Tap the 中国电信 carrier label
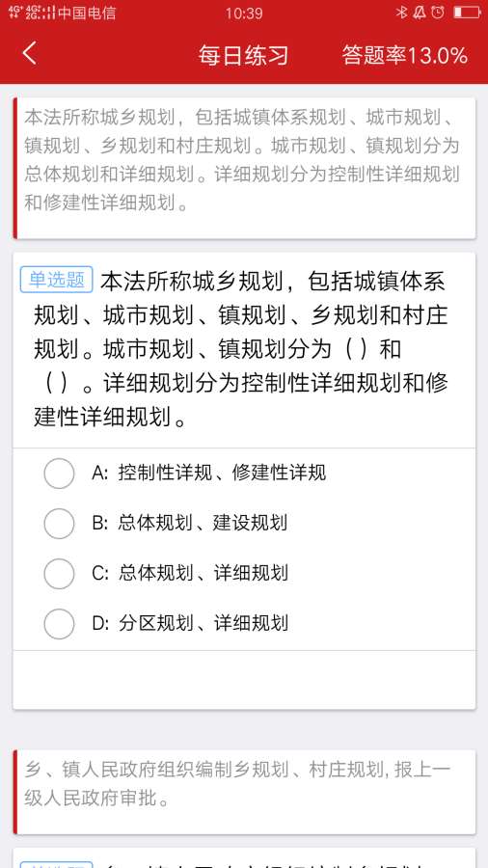The height and width of the screenshot is (868, 488). (87, 13)
